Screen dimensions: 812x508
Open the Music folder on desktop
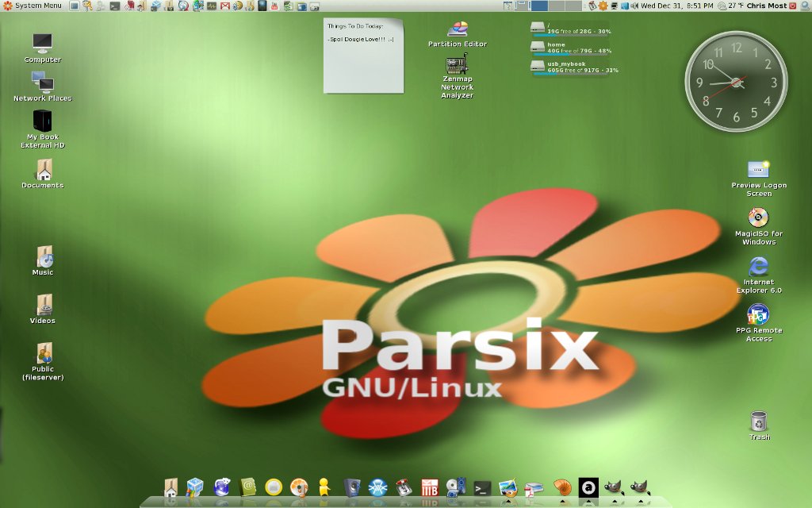pyautogui.click(x=44, y=260)
